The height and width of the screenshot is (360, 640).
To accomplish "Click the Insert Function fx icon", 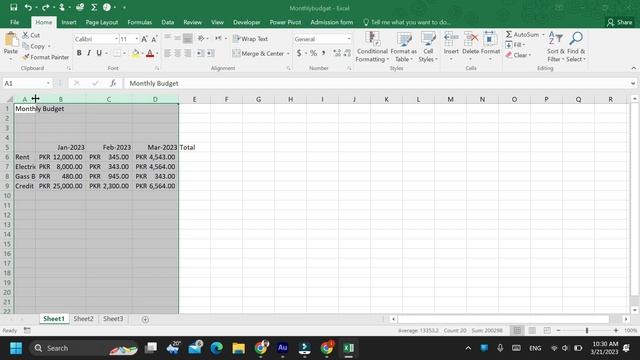I will point(113,83).
